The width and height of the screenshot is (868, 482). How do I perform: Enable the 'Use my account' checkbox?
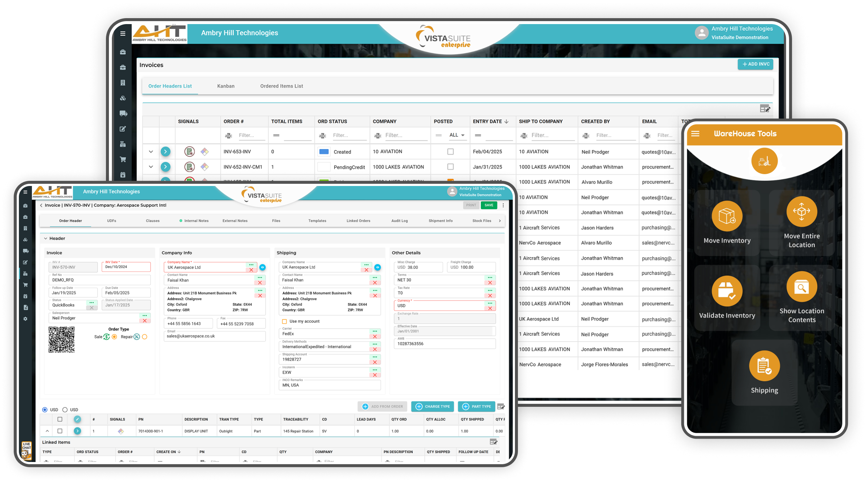tap(284, 321)
